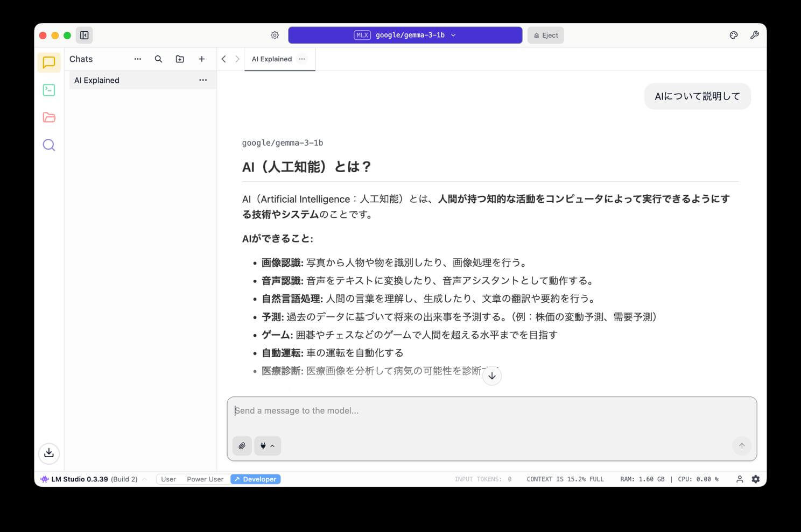This screenshot has height=532, width=801.
Task: Expand the integrations plug dropdown
Action: click(x=268, y=445)
